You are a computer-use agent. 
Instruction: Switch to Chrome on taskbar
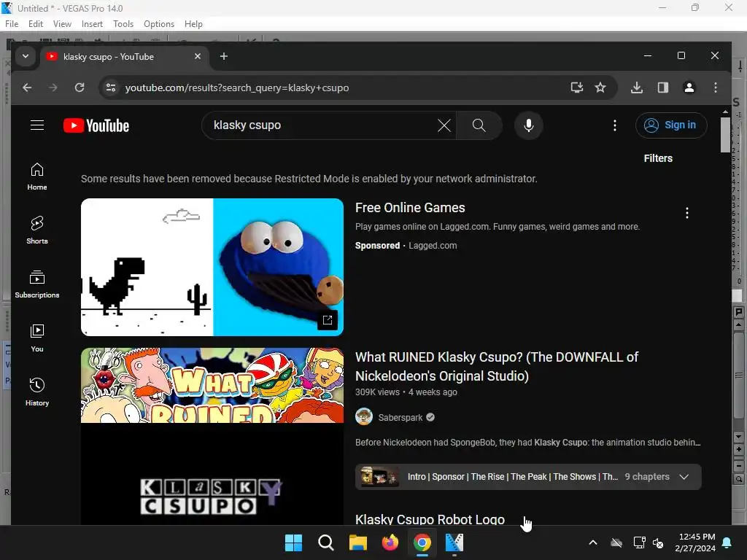(x=422, y=542)
